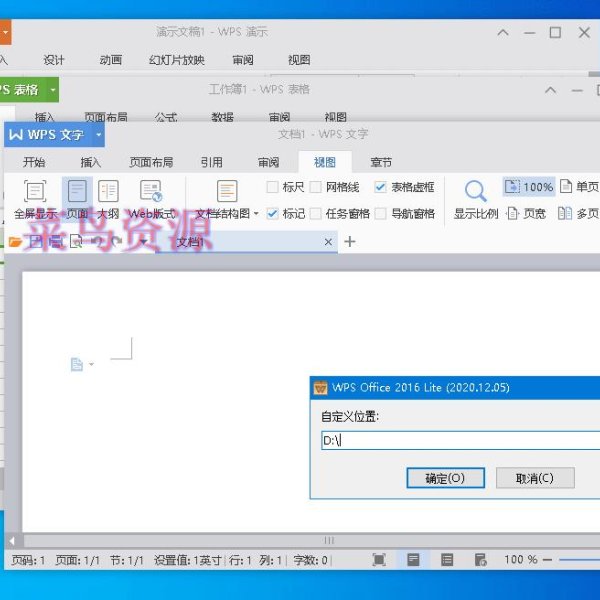Click the 确定(O) button in dialog

tap(445, 478)
